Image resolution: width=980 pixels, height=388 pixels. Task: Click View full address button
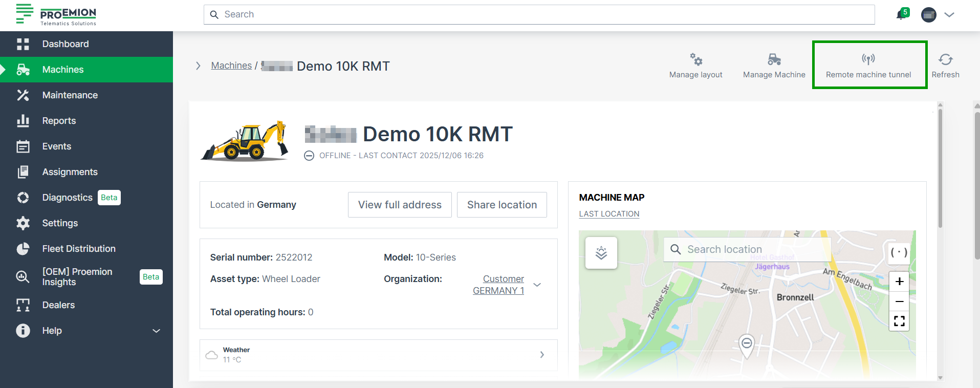click(x=400, y=205)
